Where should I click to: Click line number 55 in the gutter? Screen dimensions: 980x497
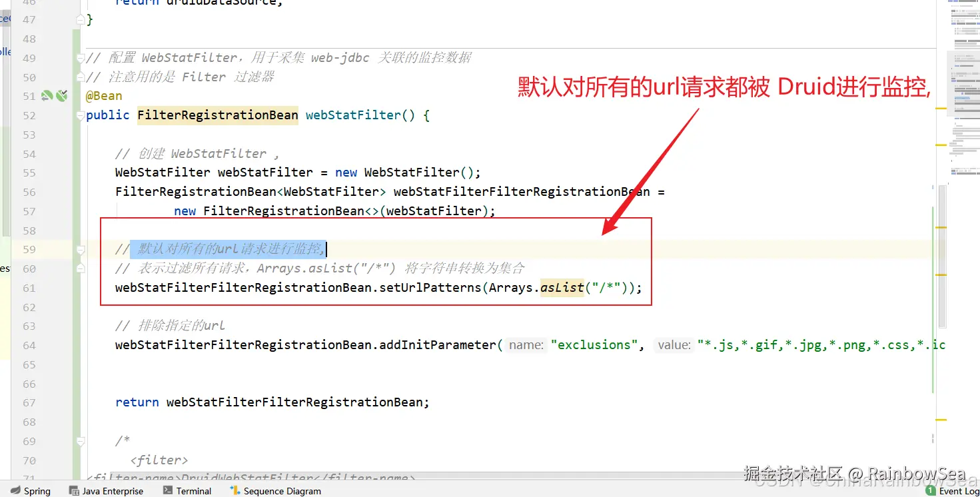coord(29,173)
